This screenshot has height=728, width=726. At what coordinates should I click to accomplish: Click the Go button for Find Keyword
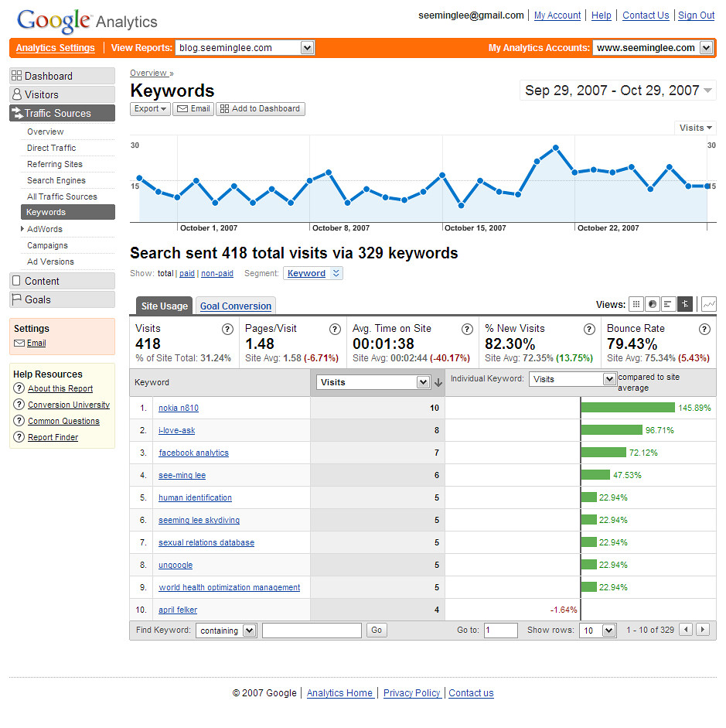coord(377,630)
